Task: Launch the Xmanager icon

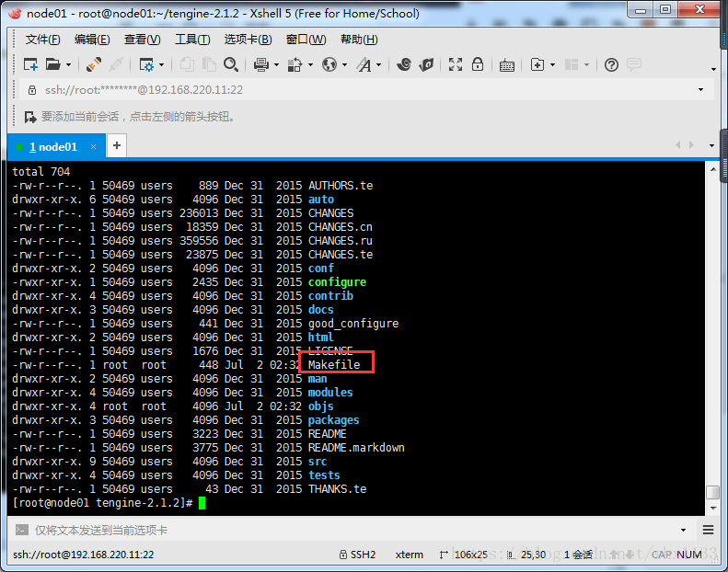Action: coord(426,65)
